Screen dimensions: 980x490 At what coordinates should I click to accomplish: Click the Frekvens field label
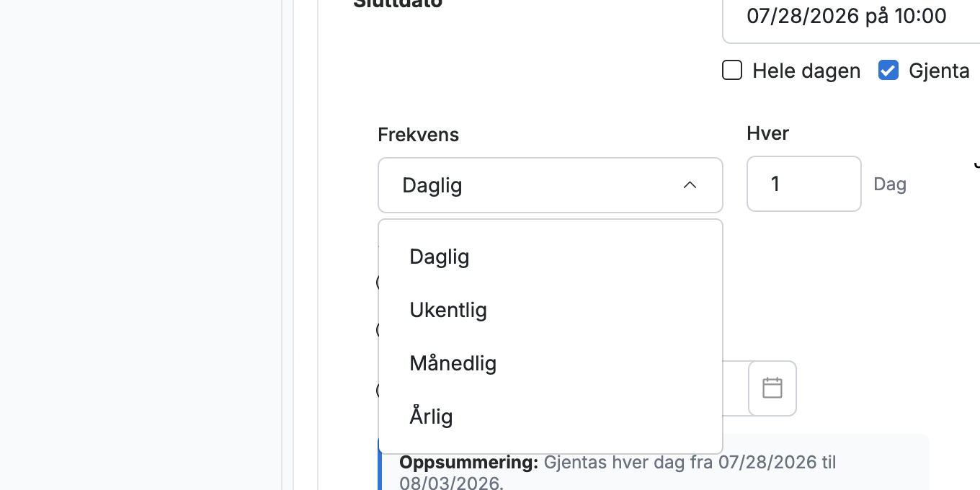tap(419, 135)
